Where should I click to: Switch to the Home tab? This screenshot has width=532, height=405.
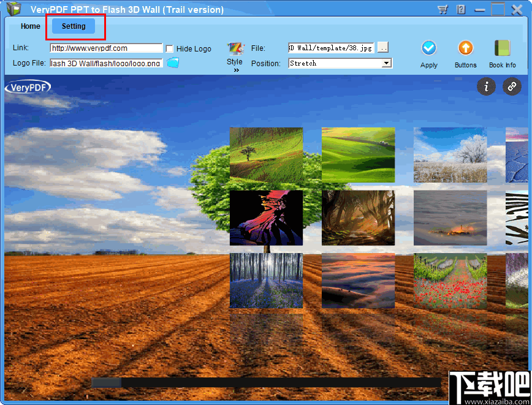[30, 26]
